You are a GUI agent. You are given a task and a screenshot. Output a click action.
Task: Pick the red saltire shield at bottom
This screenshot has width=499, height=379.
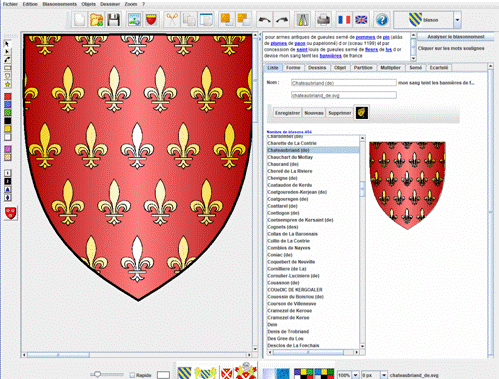pyautogui.click(x=227, y=373)
